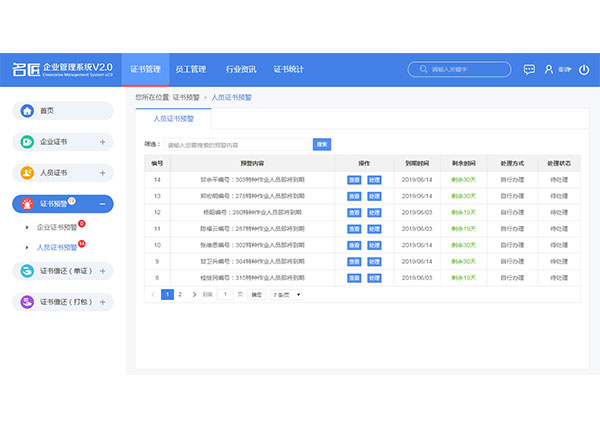
Task: Click the purple 证书借还(打包) sidebar icon
Action: 27,301
